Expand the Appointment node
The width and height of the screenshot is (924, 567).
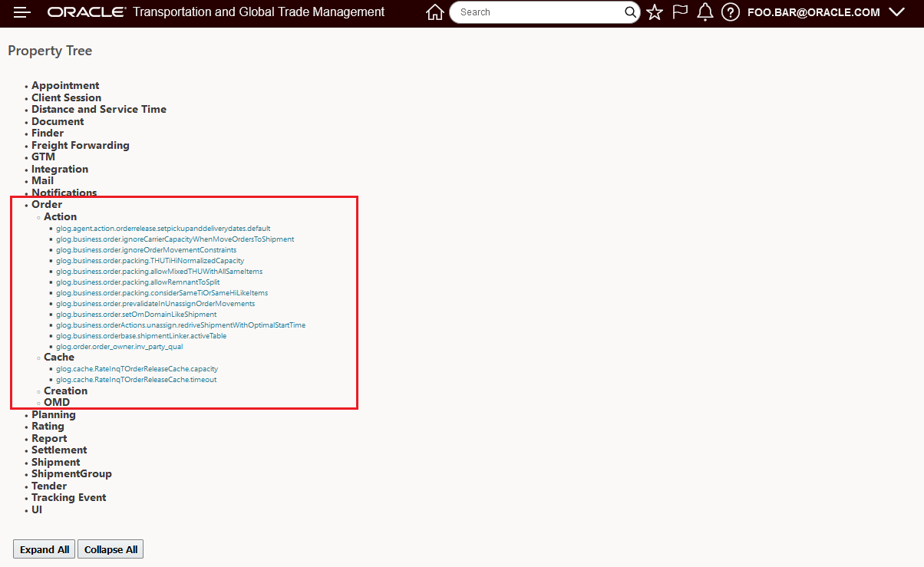(65, 85)
